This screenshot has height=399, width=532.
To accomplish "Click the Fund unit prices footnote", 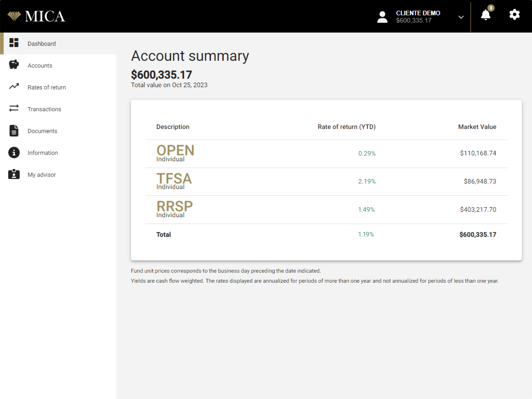I will point(226,271).
